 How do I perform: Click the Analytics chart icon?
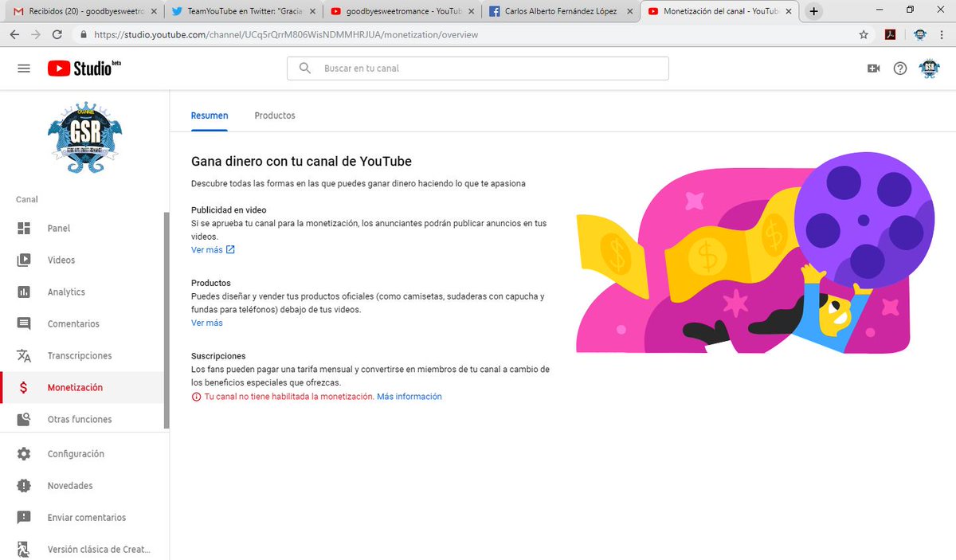pos(24,292)
